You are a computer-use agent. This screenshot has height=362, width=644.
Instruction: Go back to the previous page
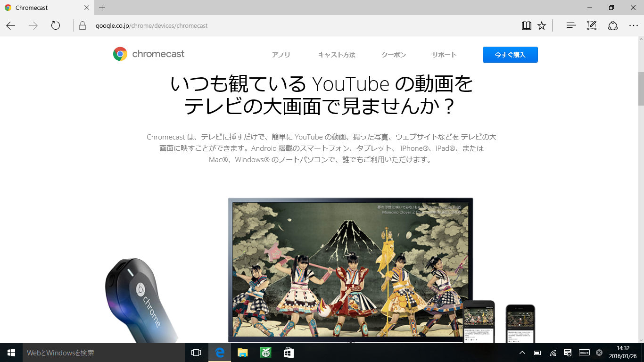pyautogui.click(x=11, y=26)
